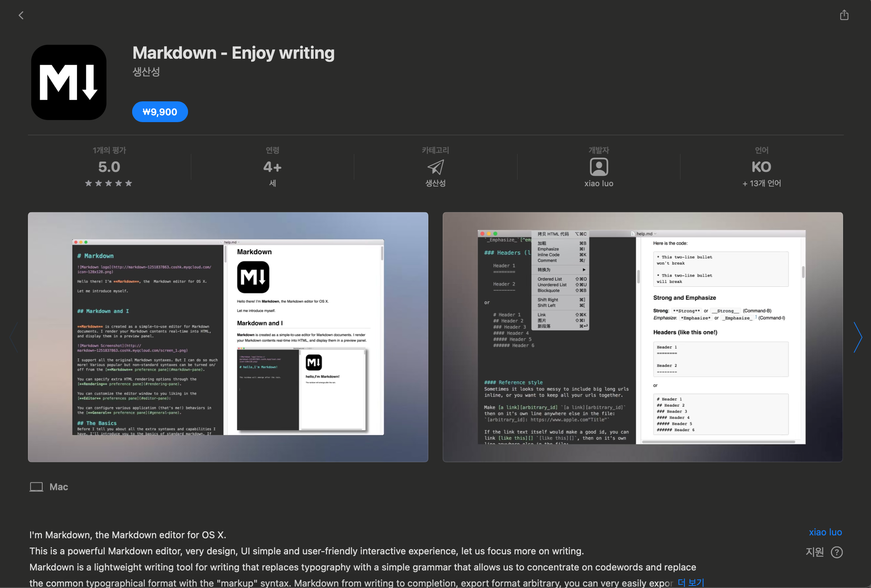Image resolution: width=871 pixels, height=588 pixels.
Task: Click the 5.0 rating score
Action: (x=109, y=167)
